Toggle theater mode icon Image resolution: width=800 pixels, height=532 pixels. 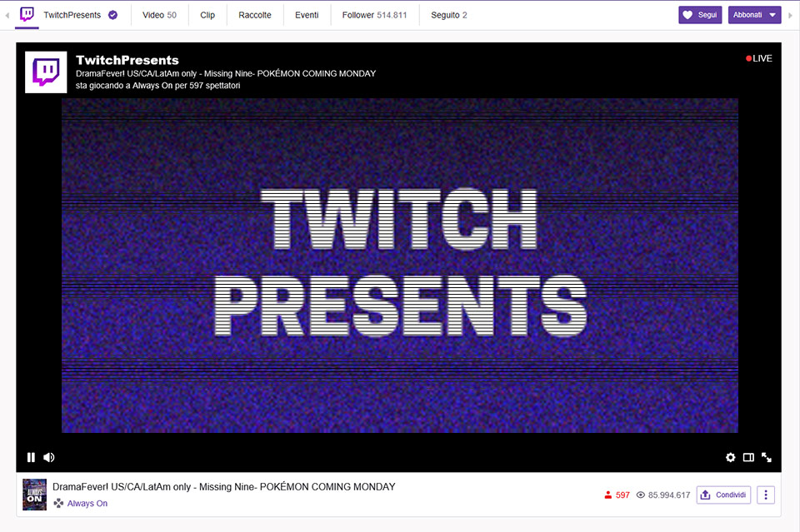pyautogui.click(x=748, y=457)
